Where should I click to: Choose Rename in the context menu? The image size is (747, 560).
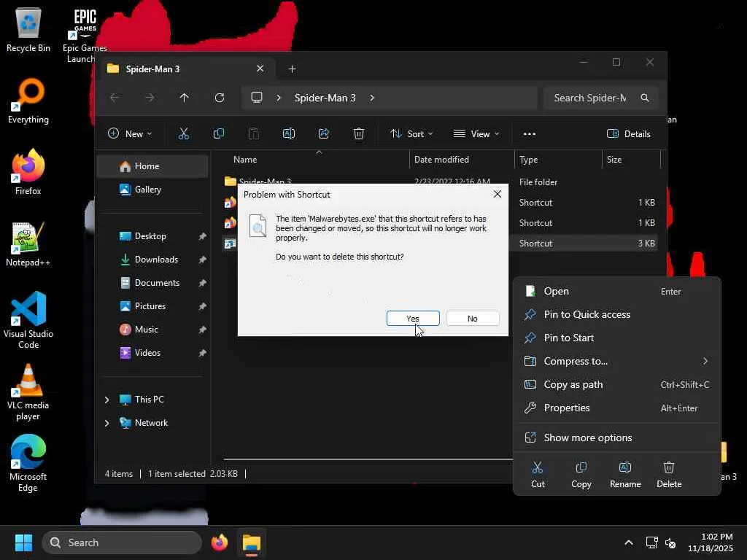tap(625, 475)
